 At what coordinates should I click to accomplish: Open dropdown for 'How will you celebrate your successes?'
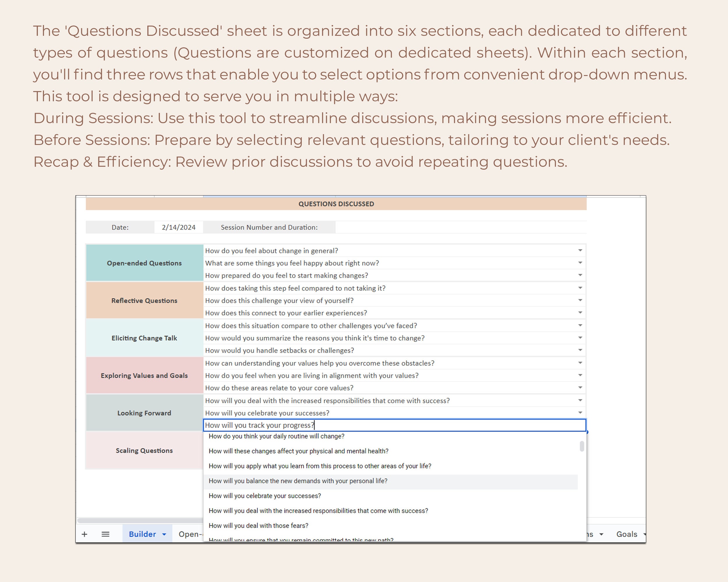tap(580, 412)
